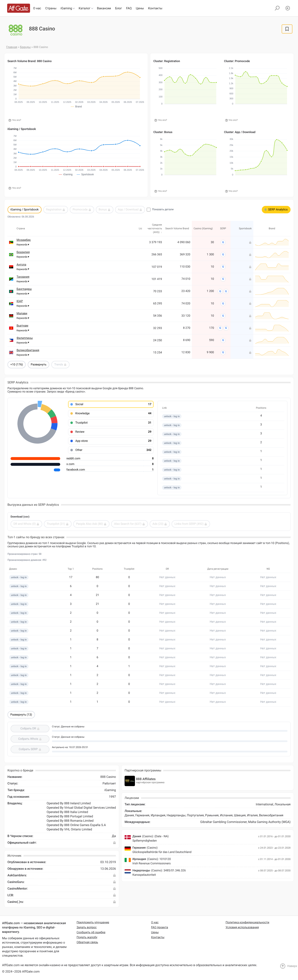Image resolution: width=298 pixels, height=980 pixels.
Task: Open Блог from the top menu
Action: click(x=118, y=8)
